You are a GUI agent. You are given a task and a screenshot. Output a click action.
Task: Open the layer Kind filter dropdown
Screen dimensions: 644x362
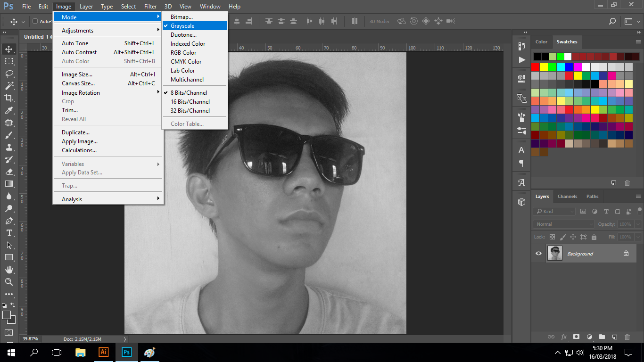click(554, 211)
